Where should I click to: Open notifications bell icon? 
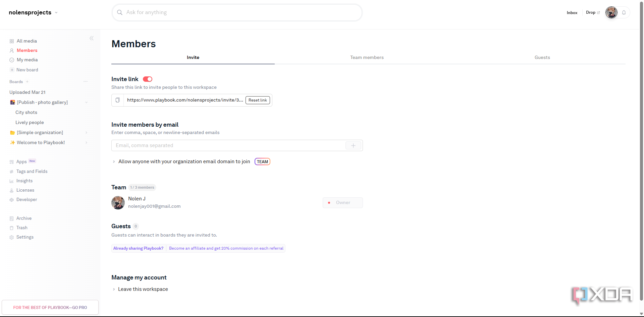coord(624,12)
